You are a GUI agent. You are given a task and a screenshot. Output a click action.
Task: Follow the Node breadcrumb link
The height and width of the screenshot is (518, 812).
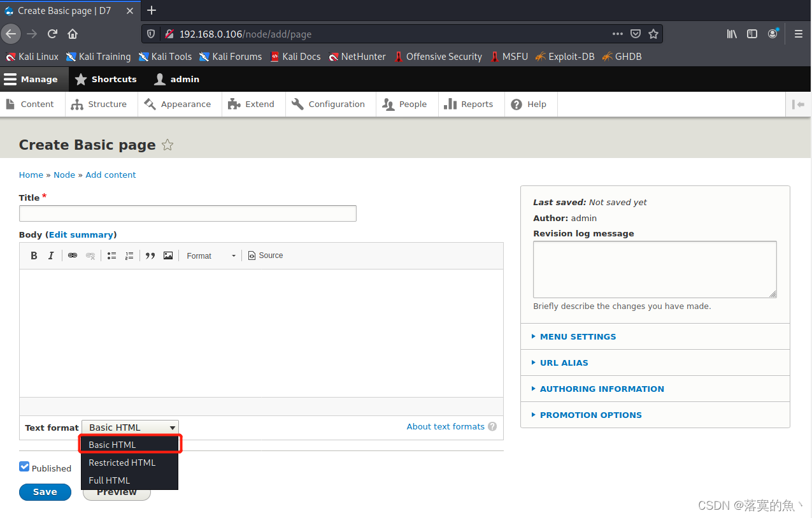(64, 175)
